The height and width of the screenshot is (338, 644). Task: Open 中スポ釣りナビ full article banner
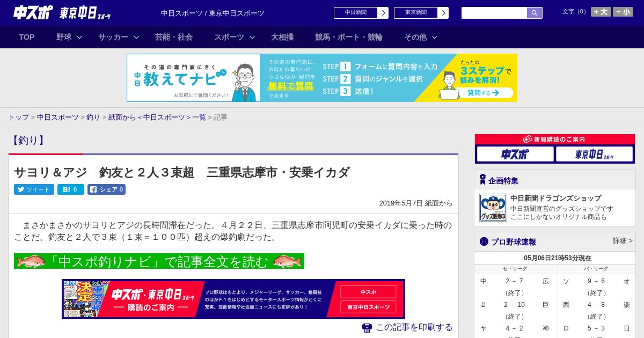159,261
